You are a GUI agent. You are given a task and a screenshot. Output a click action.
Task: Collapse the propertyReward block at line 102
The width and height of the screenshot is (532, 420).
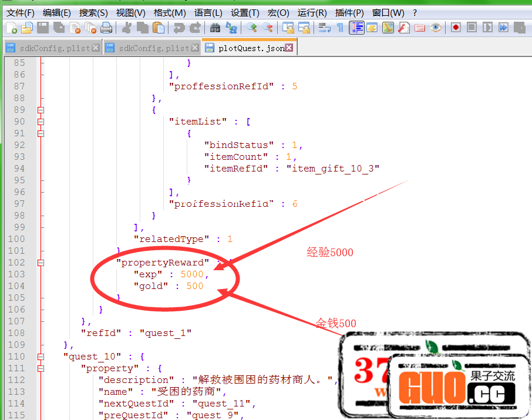pyautogui.click(x=41, y=263)
